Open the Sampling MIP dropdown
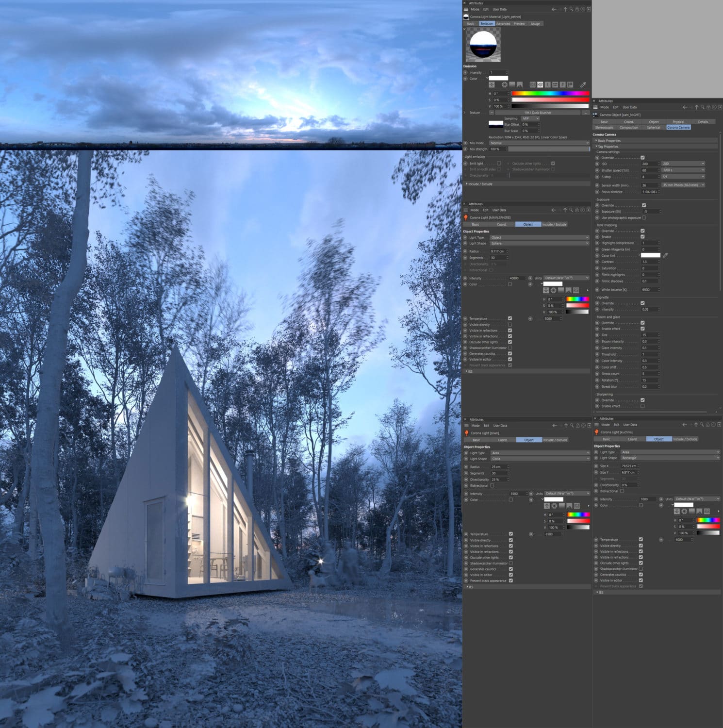The width and height of the screenshot is (723, 728). click(530, 118)
